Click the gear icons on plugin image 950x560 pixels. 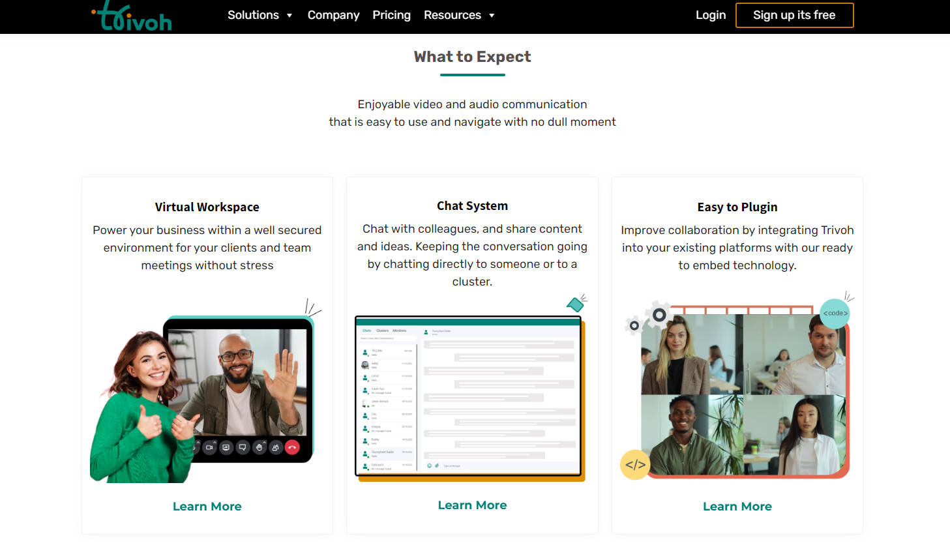click(649, 318)
